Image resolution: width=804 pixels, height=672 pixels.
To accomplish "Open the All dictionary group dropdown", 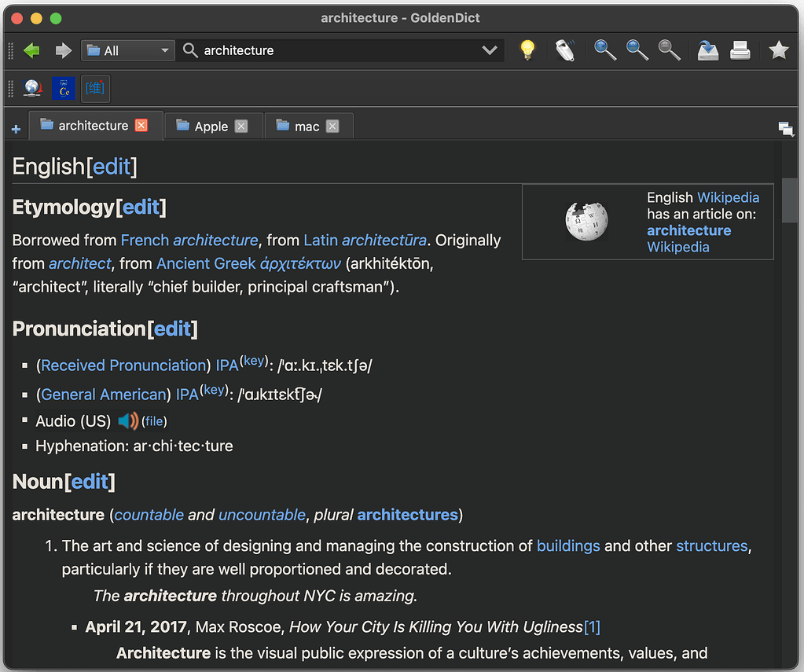I will pos(127,50).
